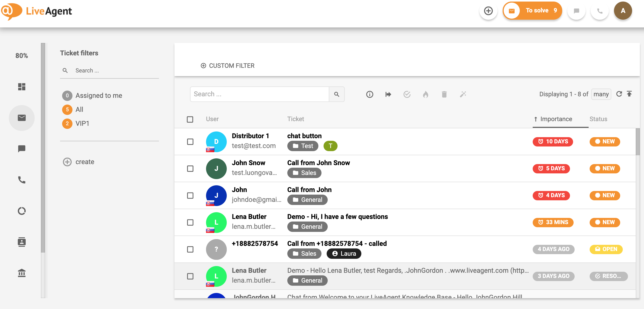Click the Transfer ticket arrow icon
644x309 pixels.
(388, 94)
